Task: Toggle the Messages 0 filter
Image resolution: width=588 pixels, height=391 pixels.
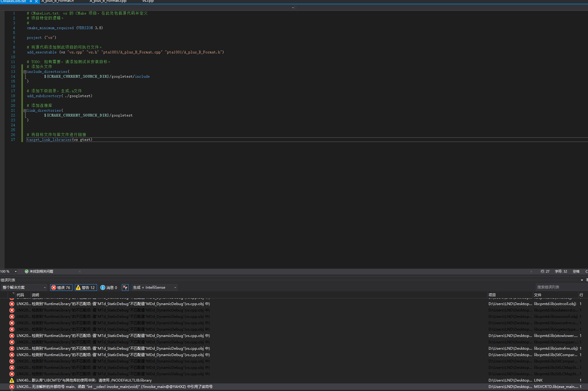Action: point(109,287)
